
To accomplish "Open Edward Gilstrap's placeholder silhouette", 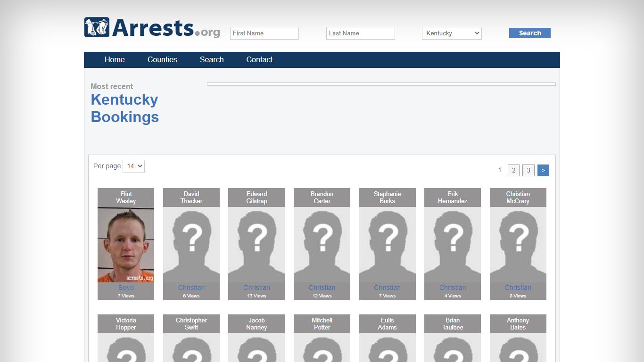I will 256,245.
